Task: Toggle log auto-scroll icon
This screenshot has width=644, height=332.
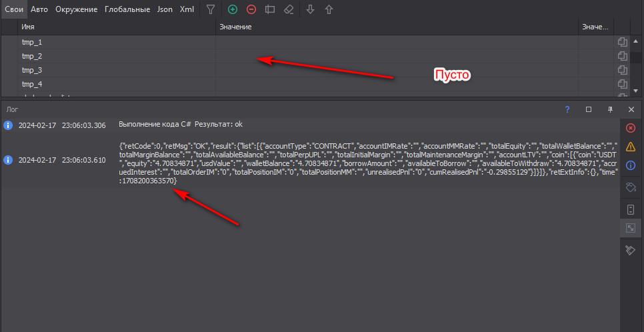Action: (x=631, y=210)
